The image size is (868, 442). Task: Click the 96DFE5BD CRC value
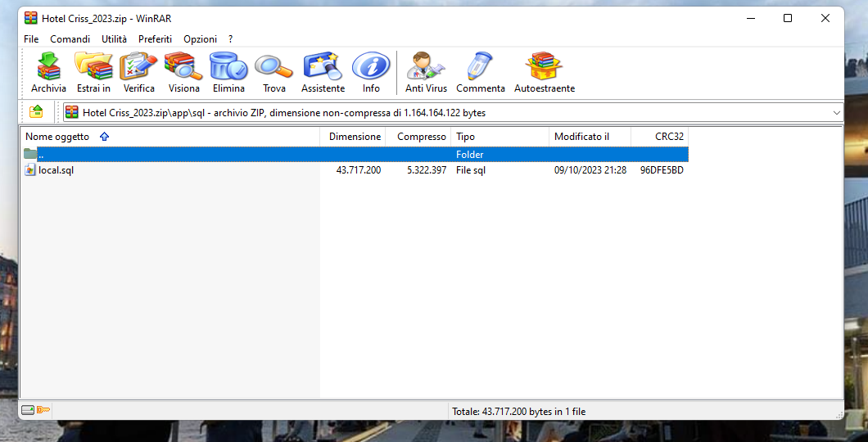(662, 170)
